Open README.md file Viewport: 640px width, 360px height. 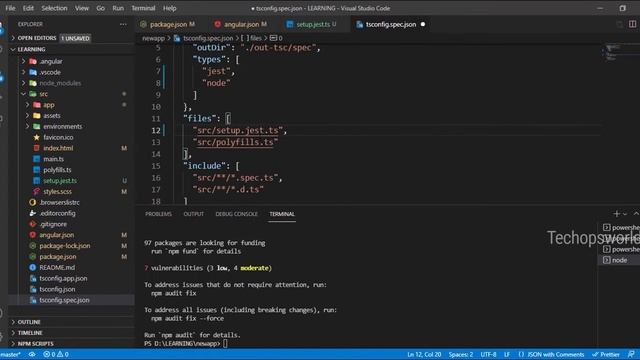(x=57, y=267)
